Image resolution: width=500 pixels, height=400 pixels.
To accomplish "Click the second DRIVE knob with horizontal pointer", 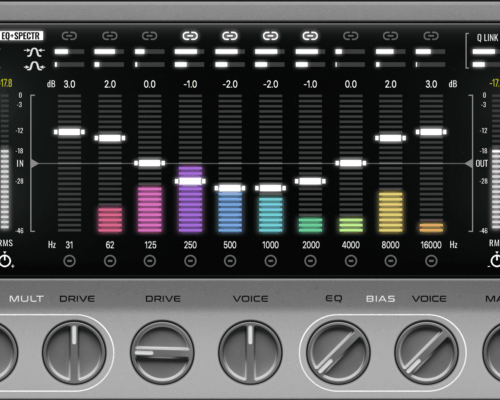I will 162,353.
